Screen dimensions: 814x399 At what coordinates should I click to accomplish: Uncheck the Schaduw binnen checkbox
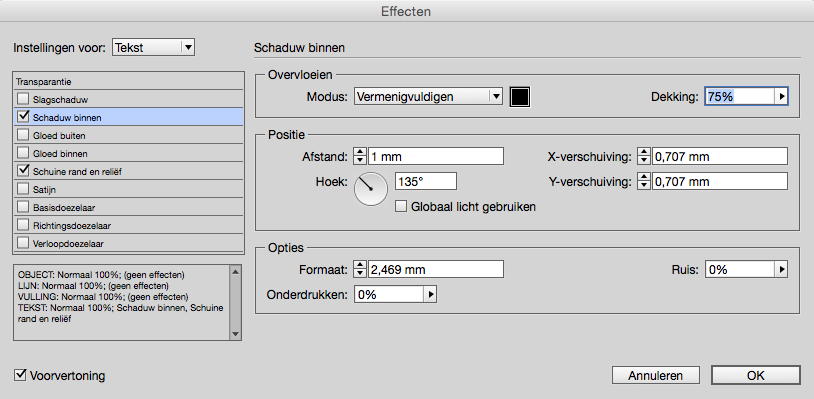click(x=23, y=117)
